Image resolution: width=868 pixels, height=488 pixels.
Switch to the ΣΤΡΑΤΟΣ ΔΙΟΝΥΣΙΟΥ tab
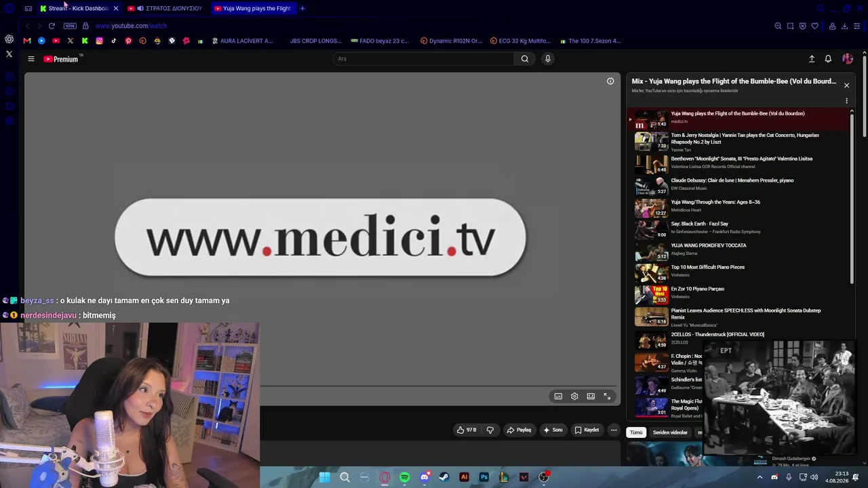pos(167,8)
